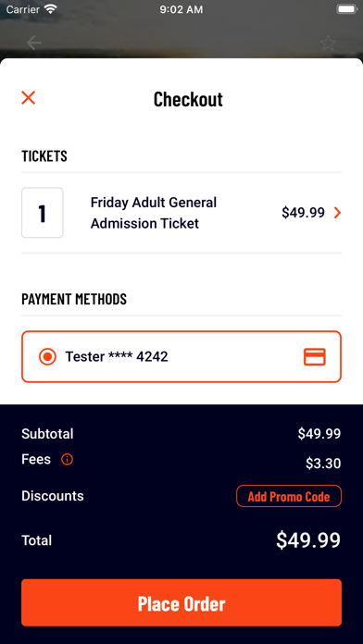Screen dimensions: 363x644
Task: Tap the Payment Methods section header
Action: pyautogui.click(x=74, y=299)
